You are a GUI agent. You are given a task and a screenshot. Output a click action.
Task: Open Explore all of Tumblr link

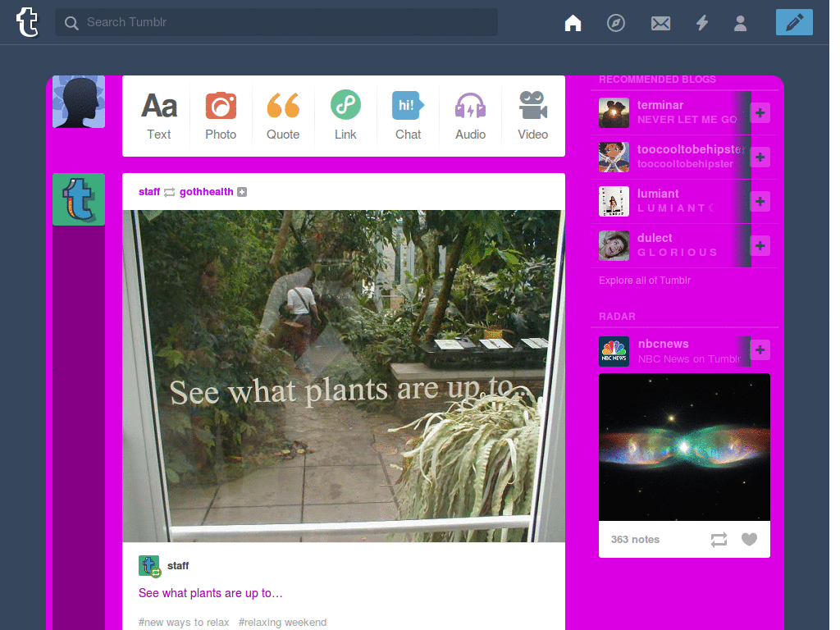pyautogui.click(x=645, y=281)
